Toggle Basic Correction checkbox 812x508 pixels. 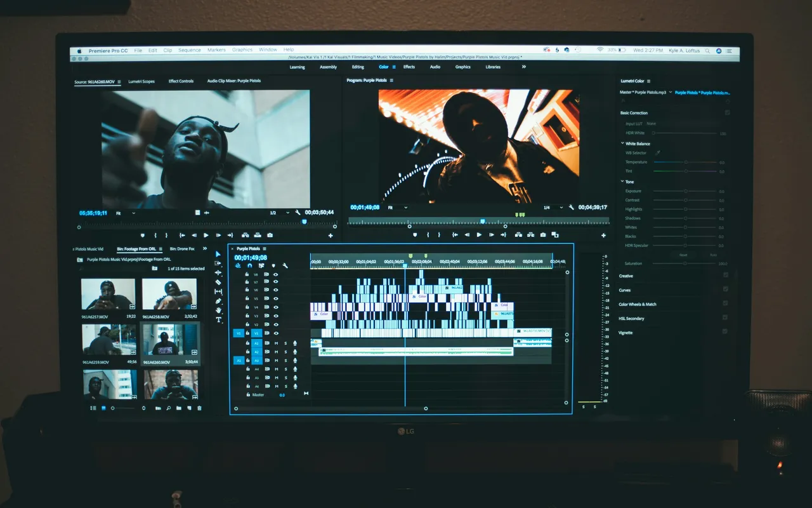point(727,112)
